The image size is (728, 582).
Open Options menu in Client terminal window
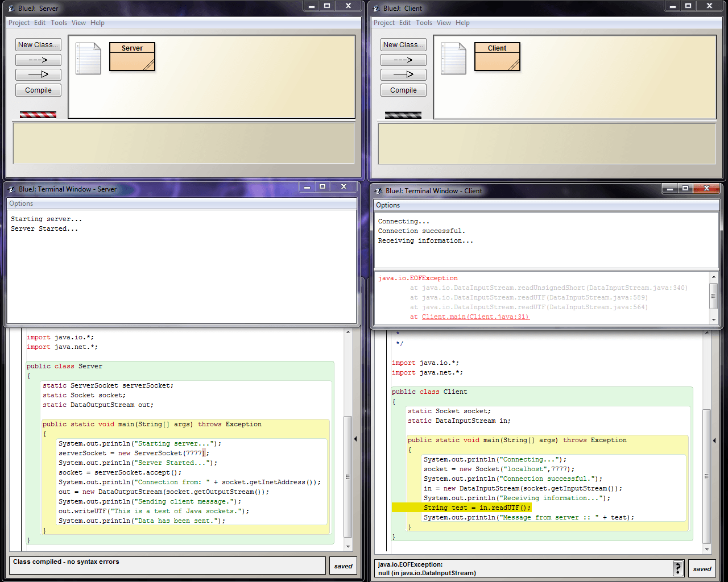coord(388,205)
